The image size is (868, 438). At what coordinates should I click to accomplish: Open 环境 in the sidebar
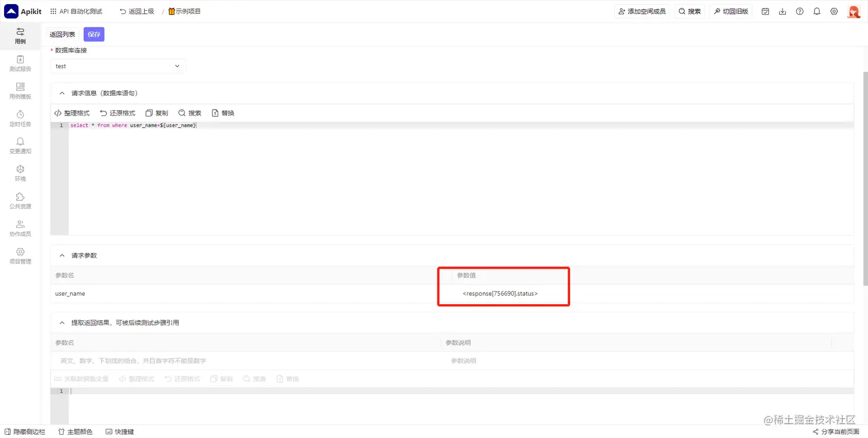[20, 173]
